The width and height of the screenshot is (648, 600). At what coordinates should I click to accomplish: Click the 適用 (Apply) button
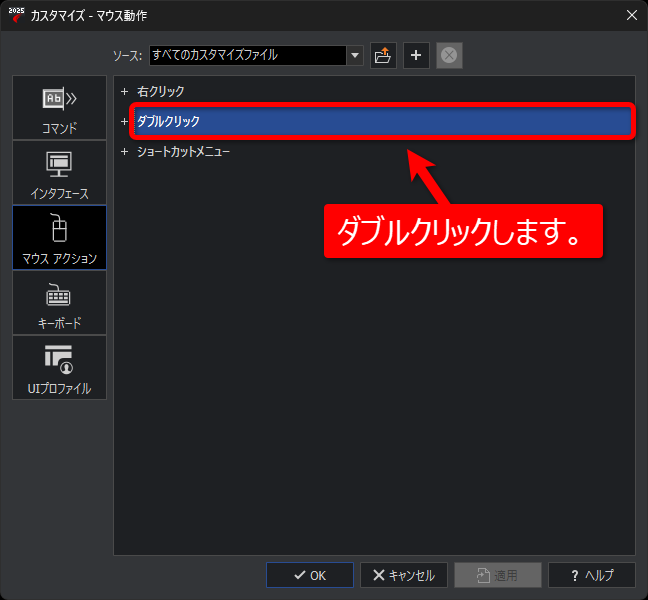[498, 575]
